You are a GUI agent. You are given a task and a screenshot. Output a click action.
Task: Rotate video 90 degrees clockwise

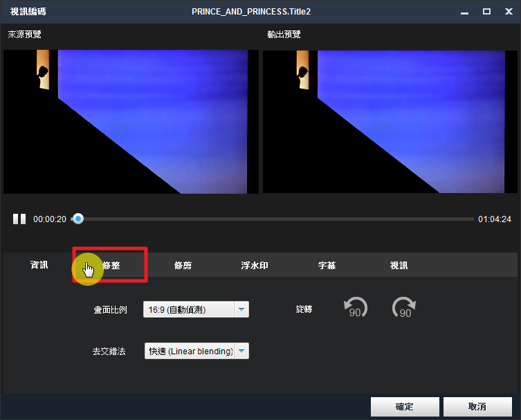tap(404, 308)
